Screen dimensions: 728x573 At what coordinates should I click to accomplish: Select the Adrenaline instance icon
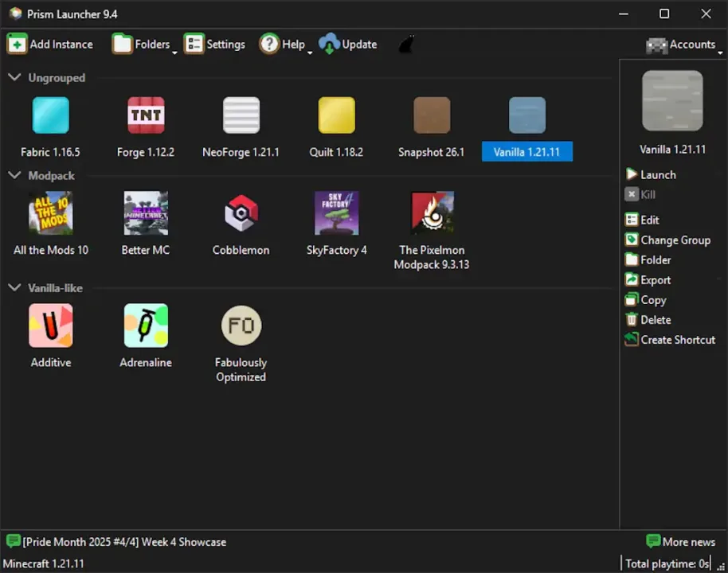(146, 325)
